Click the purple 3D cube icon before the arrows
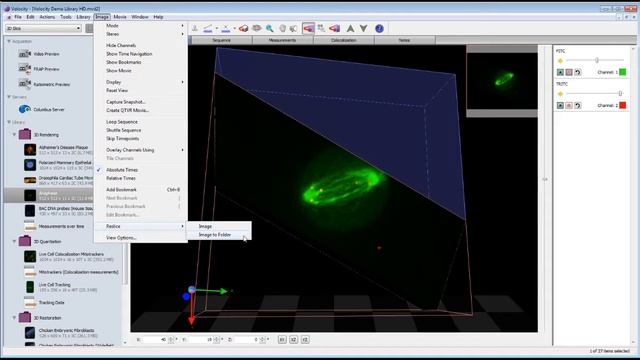Screen dimensions: 640x360 334,29
